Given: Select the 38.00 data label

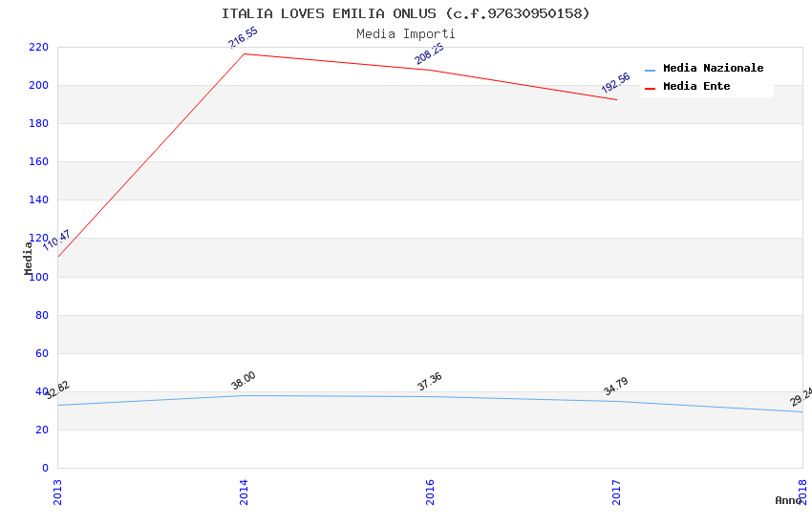Looking at the screenshot, I should pyautogui.click(x=244, y=381).
